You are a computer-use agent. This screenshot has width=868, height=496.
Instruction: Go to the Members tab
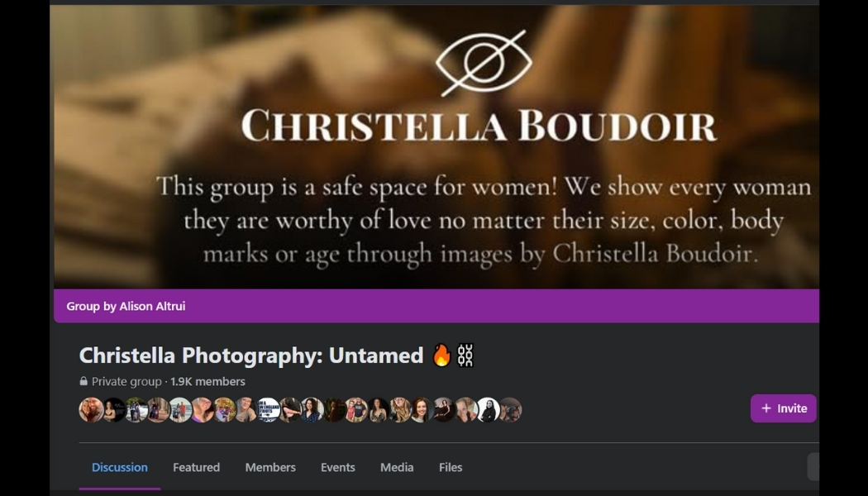pos(270,468)
